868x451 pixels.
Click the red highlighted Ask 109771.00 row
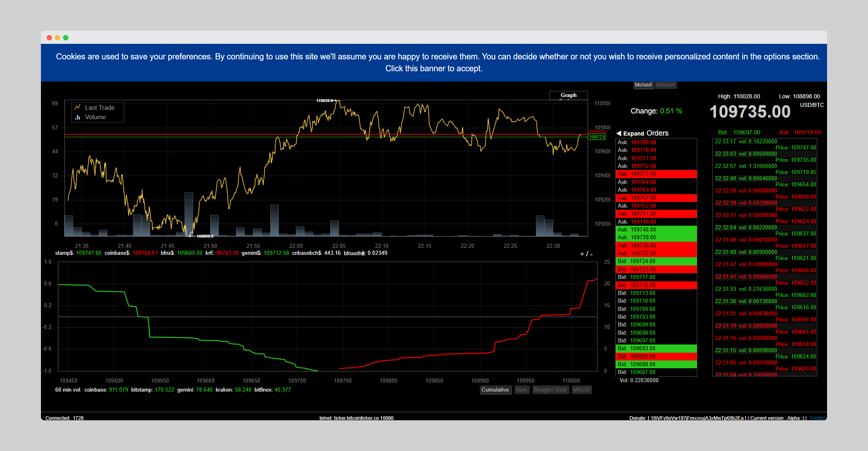tap(656, 174)
